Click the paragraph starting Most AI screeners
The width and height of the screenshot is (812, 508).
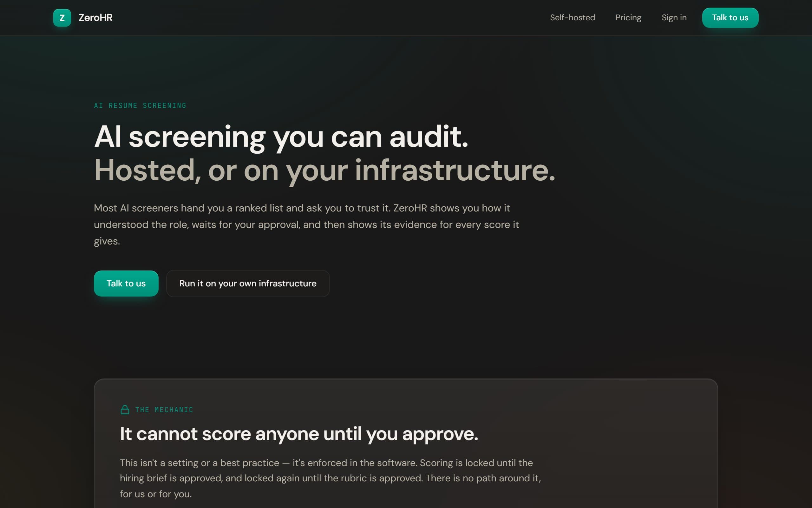306,224
